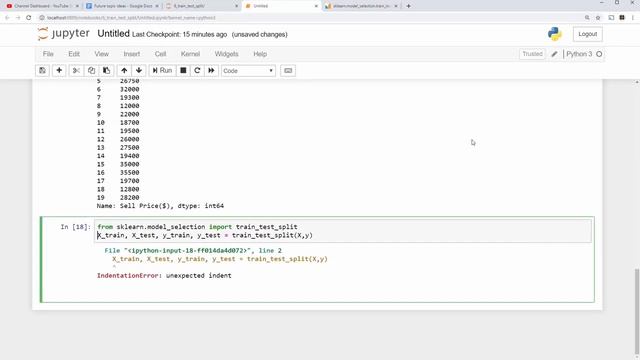Click the Jupyter logo
This screenshot has width=640, height=360.
coord(63,34)
